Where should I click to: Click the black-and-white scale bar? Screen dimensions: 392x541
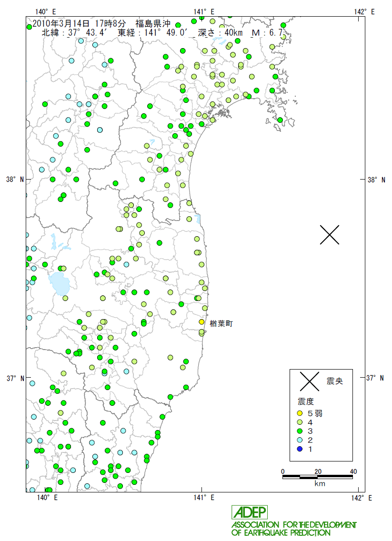[x=318, y=477]
